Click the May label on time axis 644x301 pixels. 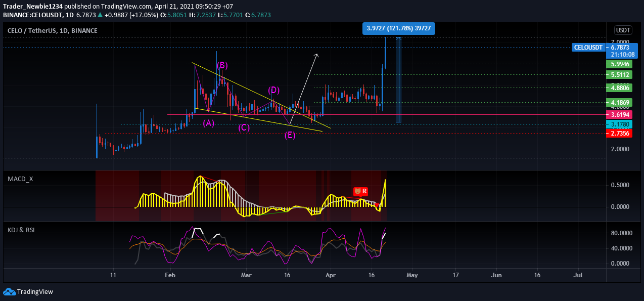(412, 275)
